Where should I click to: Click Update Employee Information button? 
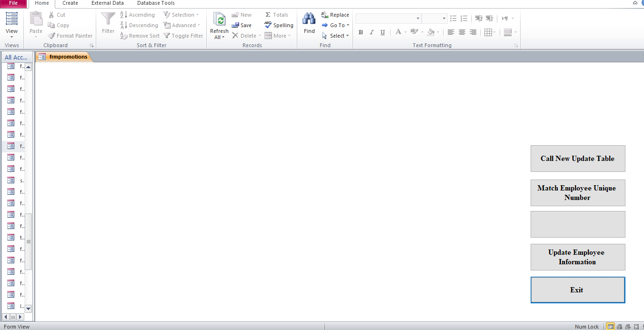tap(577, 257)
